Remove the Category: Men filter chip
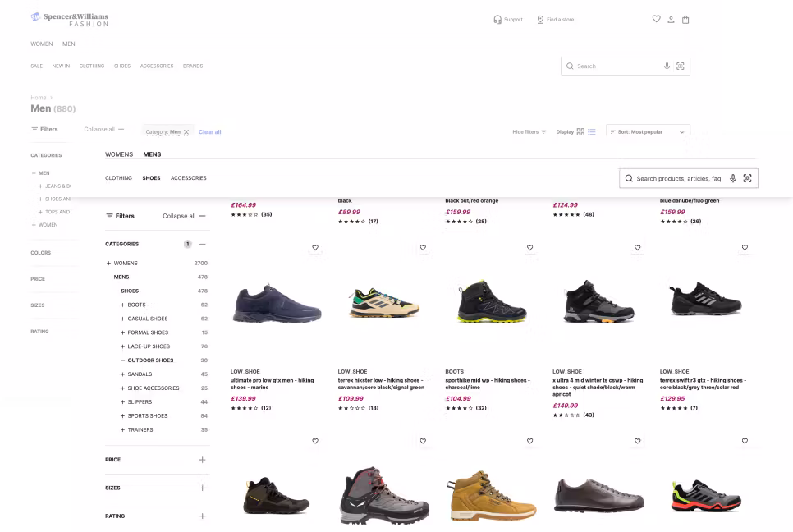The height and width of the screenshot is (532, 793). (186, 132)
